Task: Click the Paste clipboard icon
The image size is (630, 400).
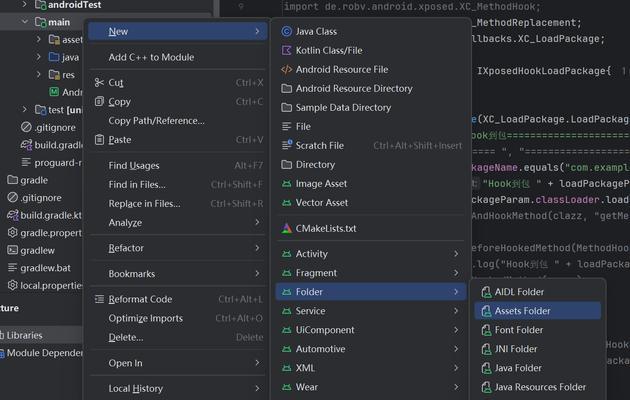Action: coord(99,139)
